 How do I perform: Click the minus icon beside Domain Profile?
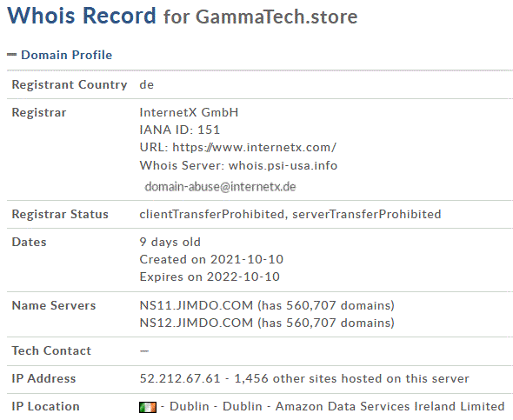point(12,55)
